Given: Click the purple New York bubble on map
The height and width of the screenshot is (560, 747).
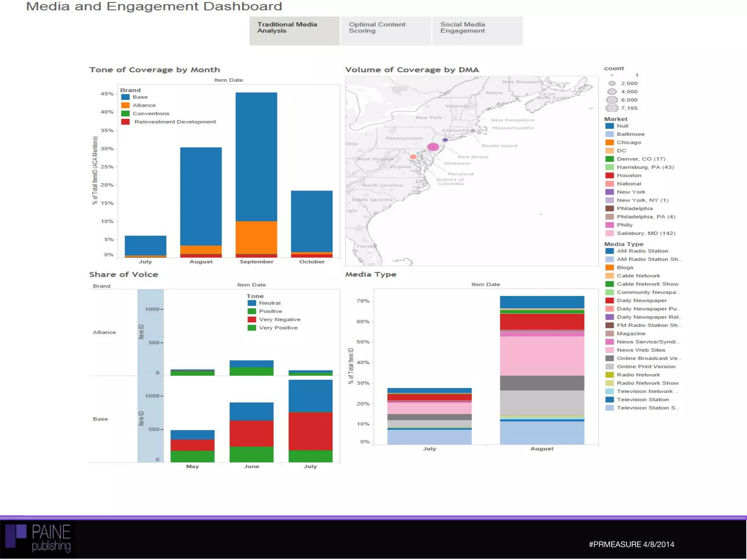Looking at the screenshot, I should pos(445,140).
